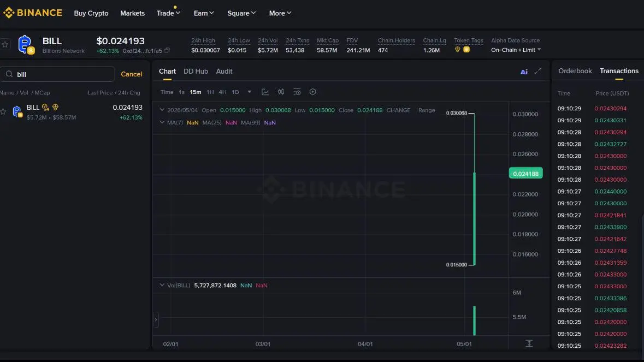Screen dimensions: 644x362
Task: Collapse the OHLC info row chevron
Action: (x=162, y=110)
